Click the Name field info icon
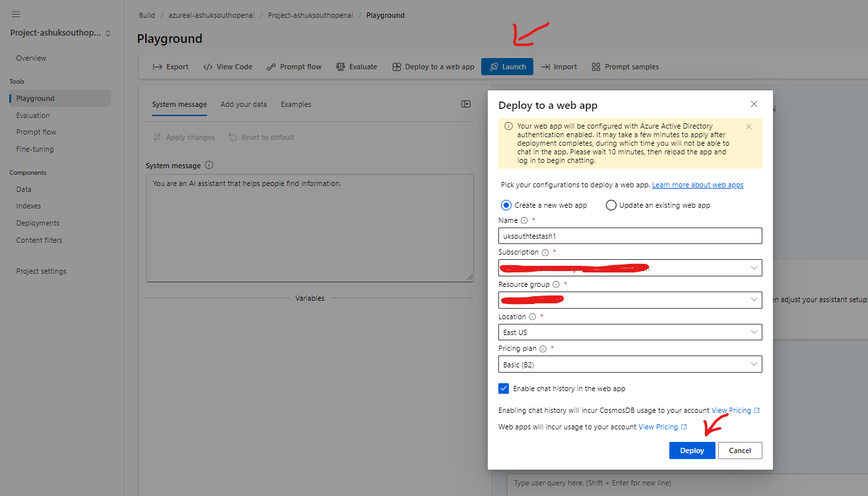Image resolution: width=868 pixels, height=496 pixels. coord(524,221)
